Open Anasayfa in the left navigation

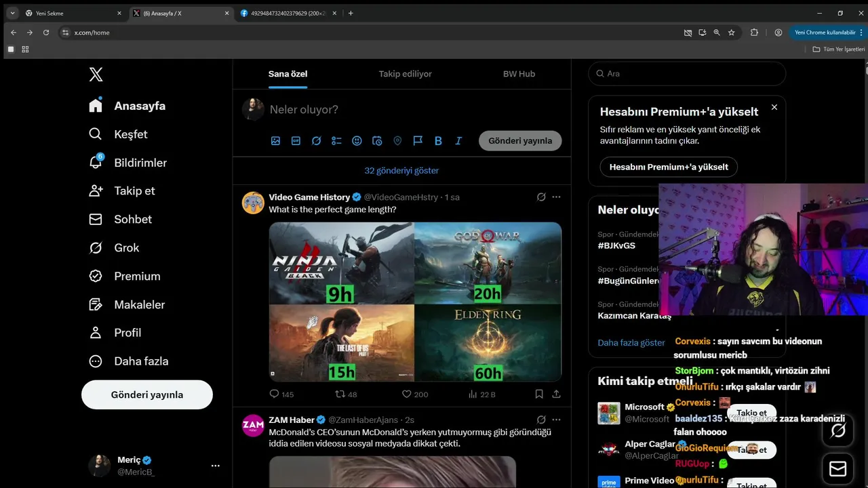pyautogui.click(x=127, y=106)
